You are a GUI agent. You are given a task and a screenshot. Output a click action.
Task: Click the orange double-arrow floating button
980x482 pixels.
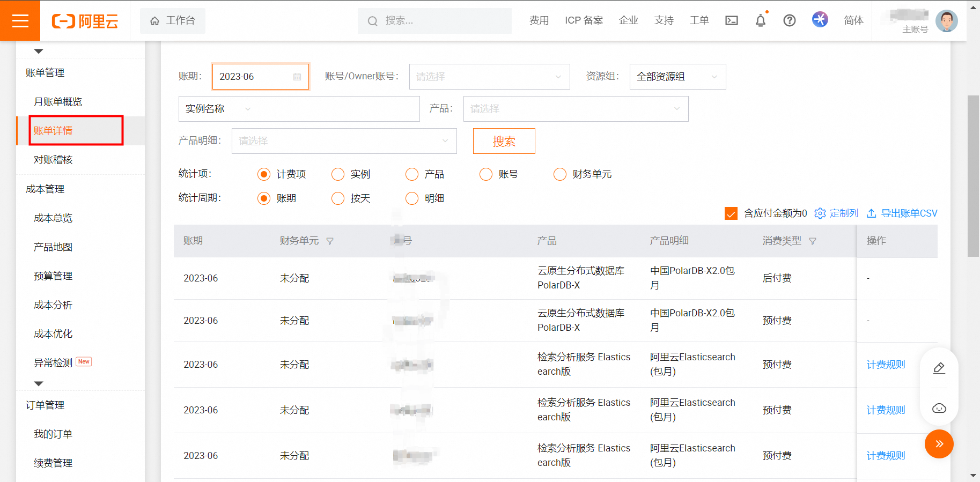(939, 444)
